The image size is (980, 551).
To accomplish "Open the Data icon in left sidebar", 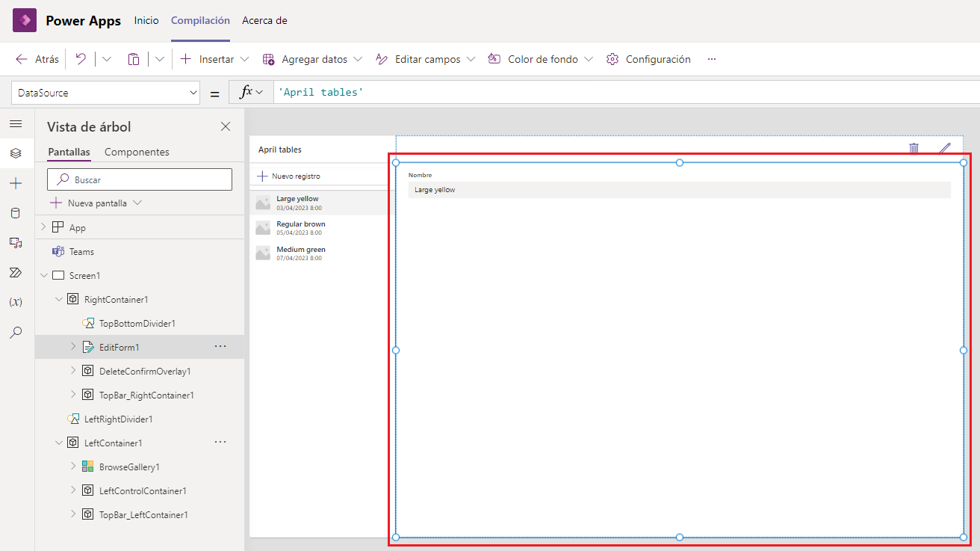I will point(16,213).
